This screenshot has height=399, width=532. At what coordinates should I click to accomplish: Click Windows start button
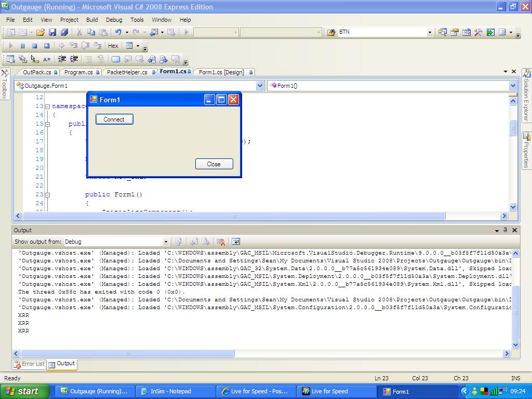[x=25, y=391]
